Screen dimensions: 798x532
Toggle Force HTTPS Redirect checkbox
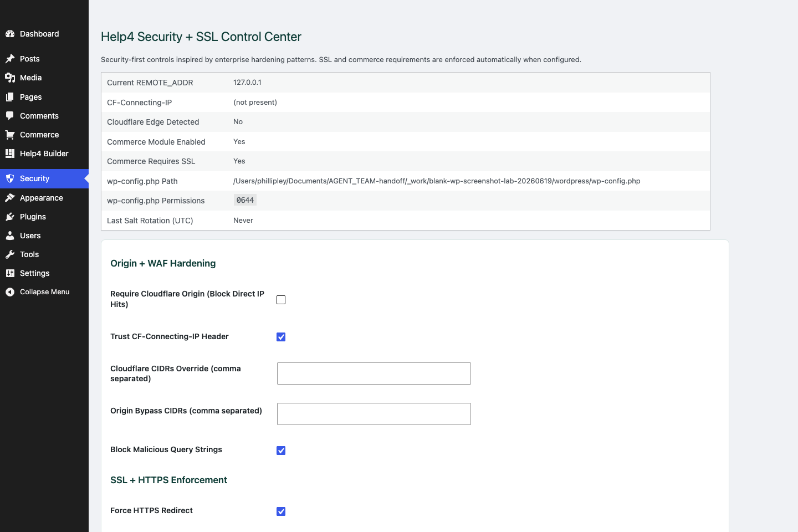point(281,511)
